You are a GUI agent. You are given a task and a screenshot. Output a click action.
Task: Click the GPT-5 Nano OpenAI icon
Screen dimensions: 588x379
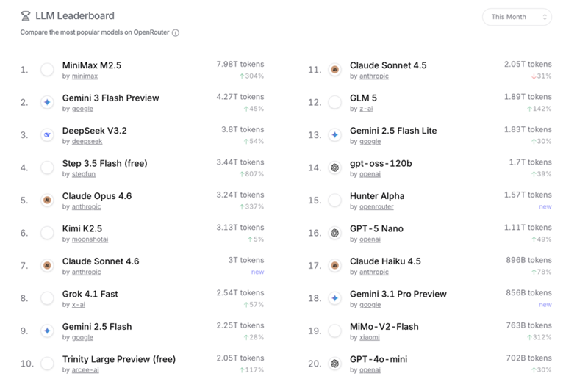[x=335, y=233]
